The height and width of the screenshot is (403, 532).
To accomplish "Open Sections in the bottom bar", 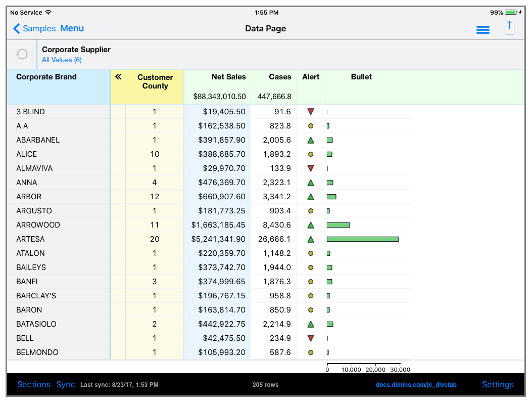I will pyautogui.click(x=34, y=384).
